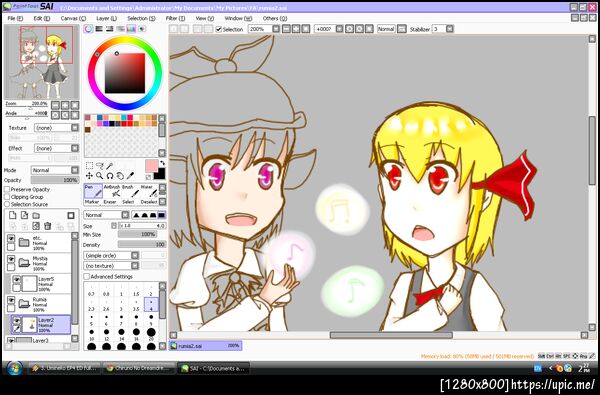Select the Water brush tool
600x395 pixels.
(148, 191)
